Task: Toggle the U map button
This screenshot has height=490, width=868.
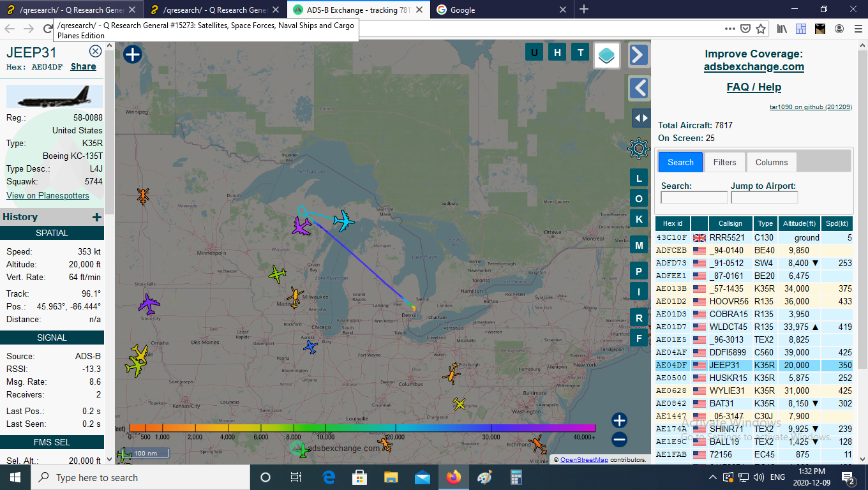Action: [534, 52]
